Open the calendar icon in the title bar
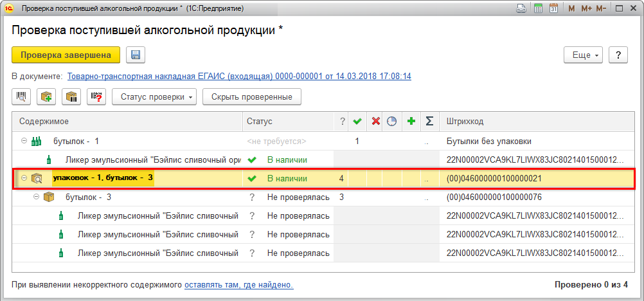Image resolution: width=644 pixels, height=301 pixels. (x=552, y=8)
